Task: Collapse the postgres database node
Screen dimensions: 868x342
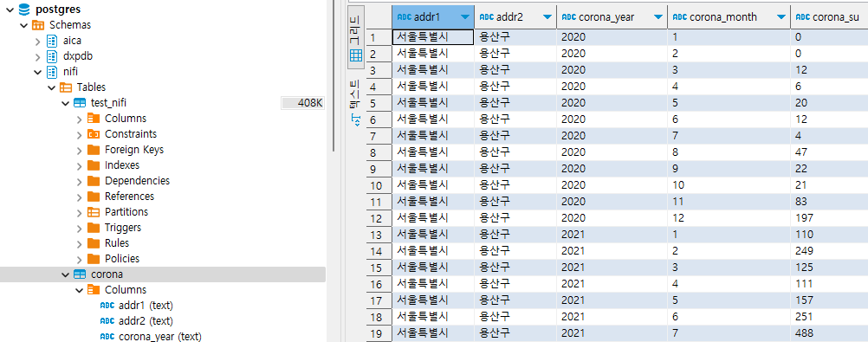Action: (10, 10)
